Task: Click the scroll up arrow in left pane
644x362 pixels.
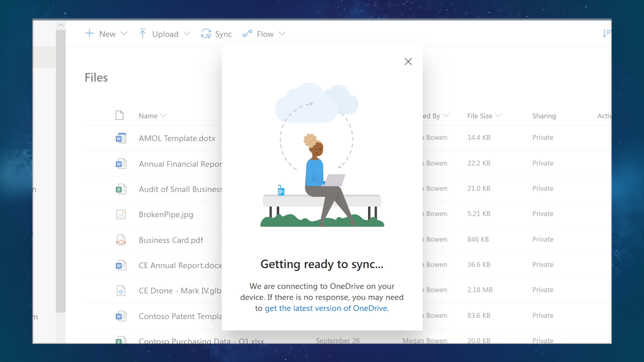Action: (x=61, y=25)
